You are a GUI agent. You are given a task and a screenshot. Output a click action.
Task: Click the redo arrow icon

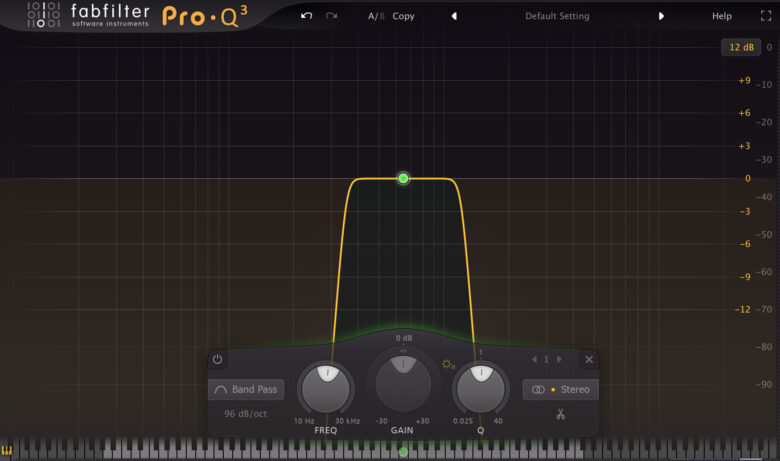pos(331,16)
